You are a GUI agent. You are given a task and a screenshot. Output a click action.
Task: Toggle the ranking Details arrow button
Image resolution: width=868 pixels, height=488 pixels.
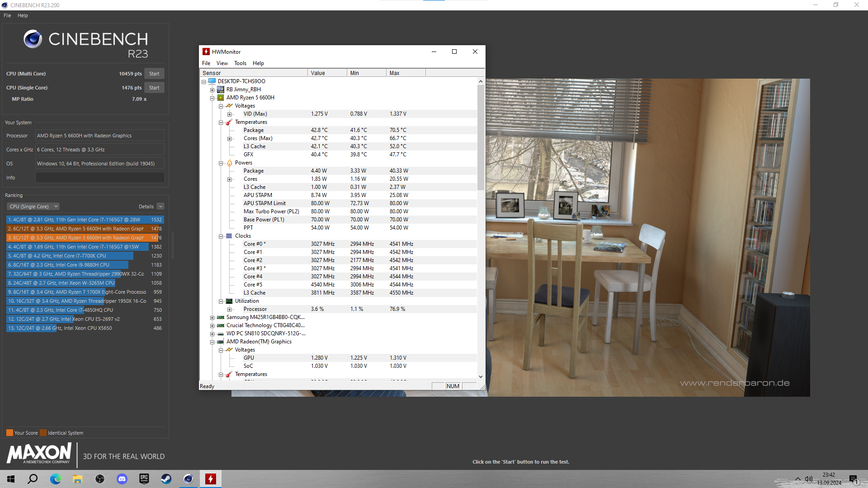coord(160,206)
